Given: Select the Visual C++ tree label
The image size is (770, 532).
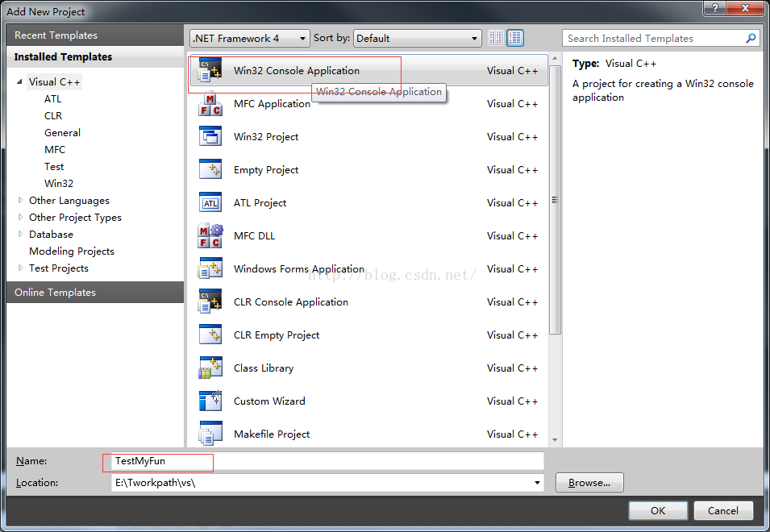Looking at the screenshot, I should pos(55,82).
